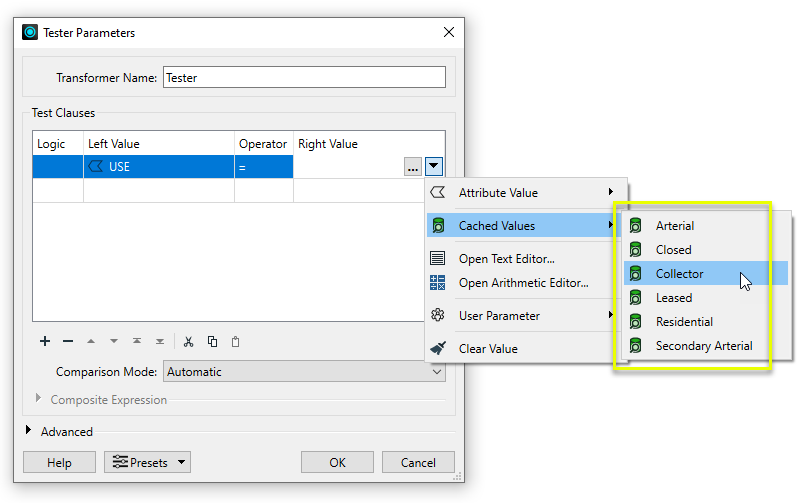Viewport: 804px width, 503px height.
Task: Click the move row up arrow
Action: tap(91, 341)
